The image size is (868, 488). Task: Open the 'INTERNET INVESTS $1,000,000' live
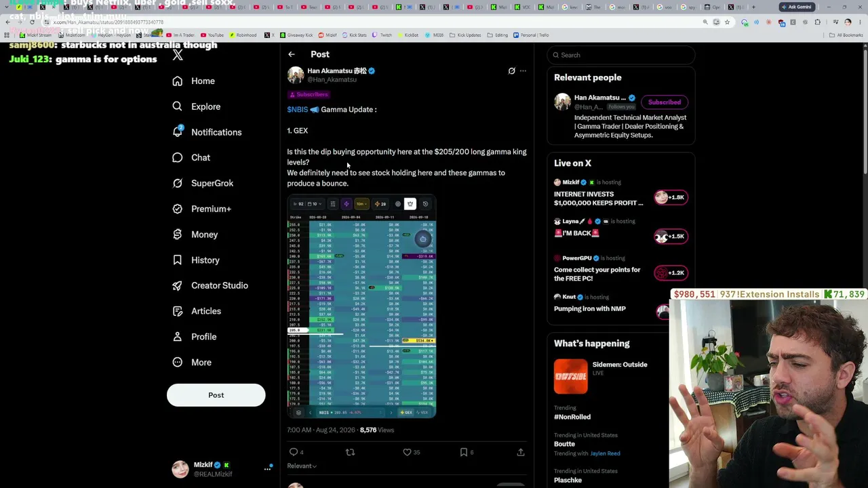[x=599, y=199]
